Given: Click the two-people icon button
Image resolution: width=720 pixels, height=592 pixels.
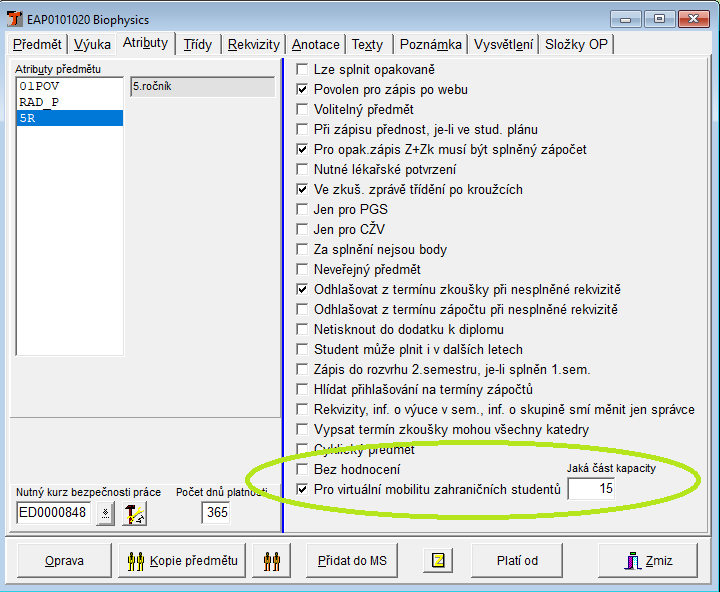Looking at the screenshot, I should 271,561.
